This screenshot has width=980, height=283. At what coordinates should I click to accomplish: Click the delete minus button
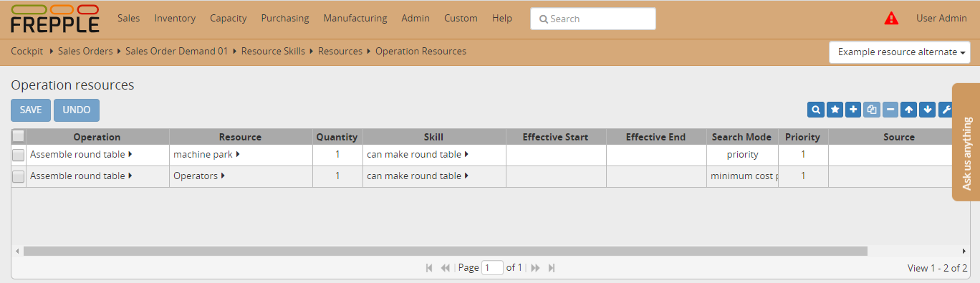coord(890,110)
